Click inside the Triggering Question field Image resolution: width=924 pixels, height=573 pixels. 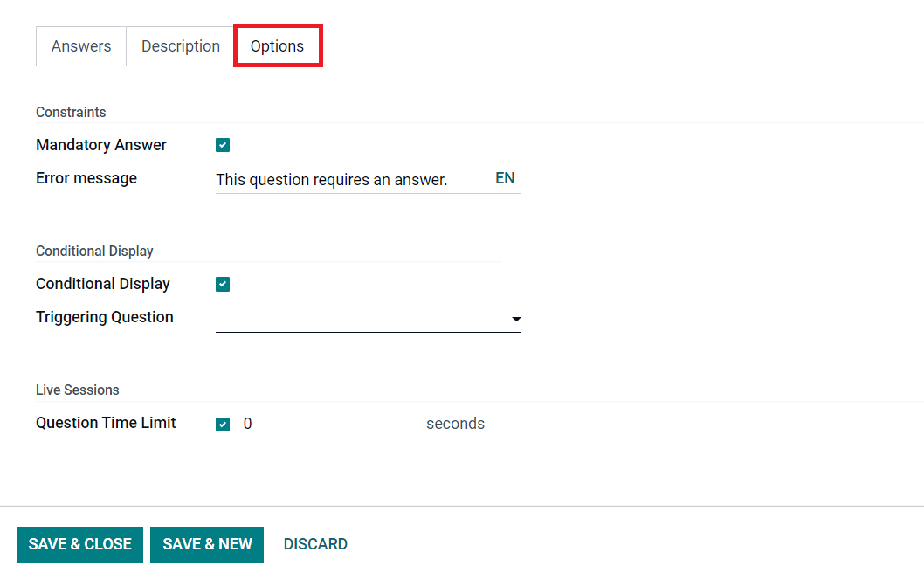pos(362,319)
